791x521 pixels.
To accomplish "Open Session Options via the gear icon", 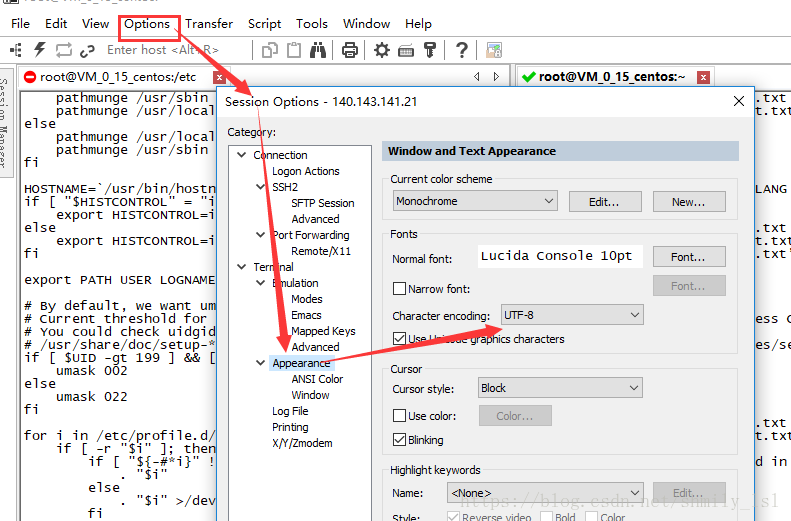I will [x=382, y=50].
